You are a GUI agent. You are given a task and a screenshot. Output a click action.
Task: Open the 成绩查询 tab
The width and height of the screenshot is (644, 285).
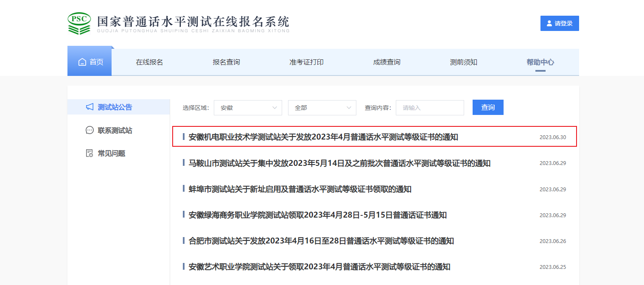(x=386, y=62)
